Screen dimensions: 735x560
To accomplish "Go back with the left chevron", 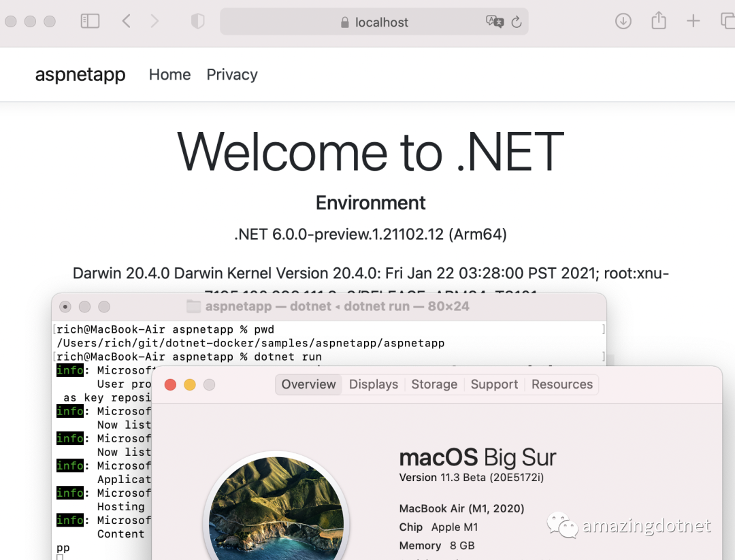I will click(126, 21).
